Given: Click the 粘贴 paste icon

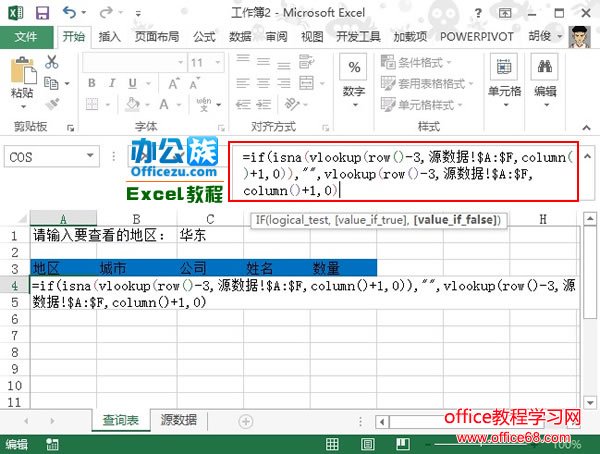Looking at the screenshot, I should [23, 71].
